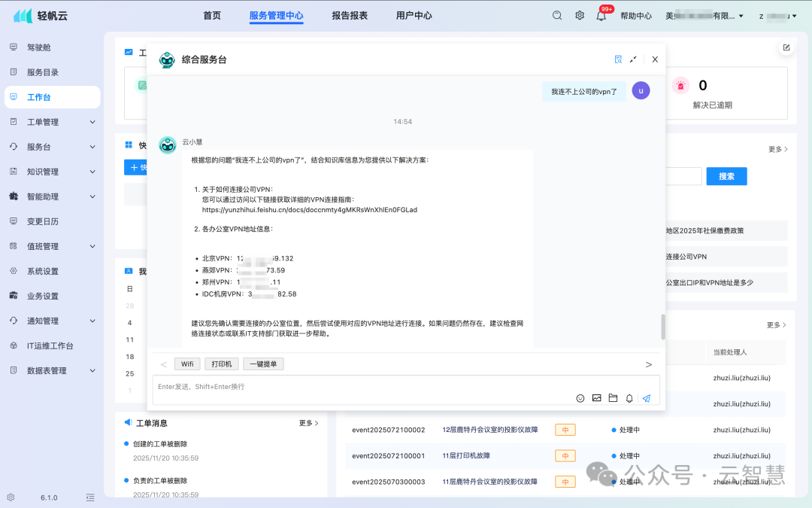This screenshot has height=508, width=812.
Task: Open the emoji picker in the chat input
Action: point(580,397)
